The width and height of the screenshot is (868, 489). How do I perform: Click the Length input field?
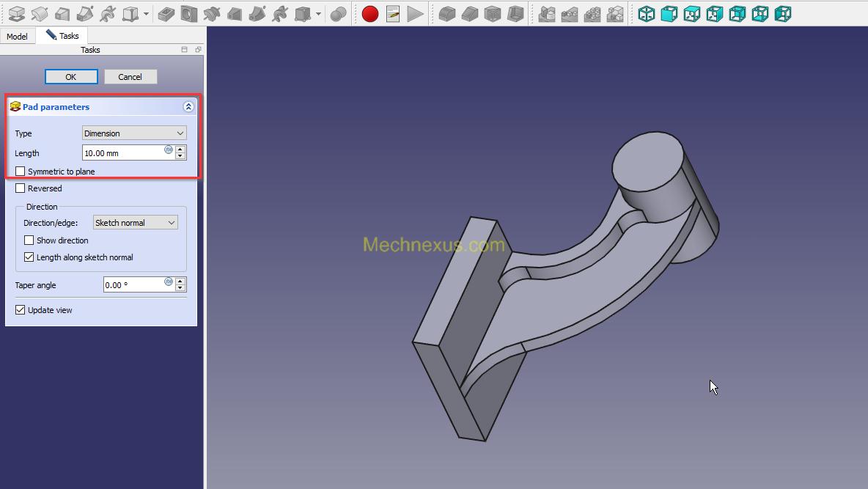(122, 153)
